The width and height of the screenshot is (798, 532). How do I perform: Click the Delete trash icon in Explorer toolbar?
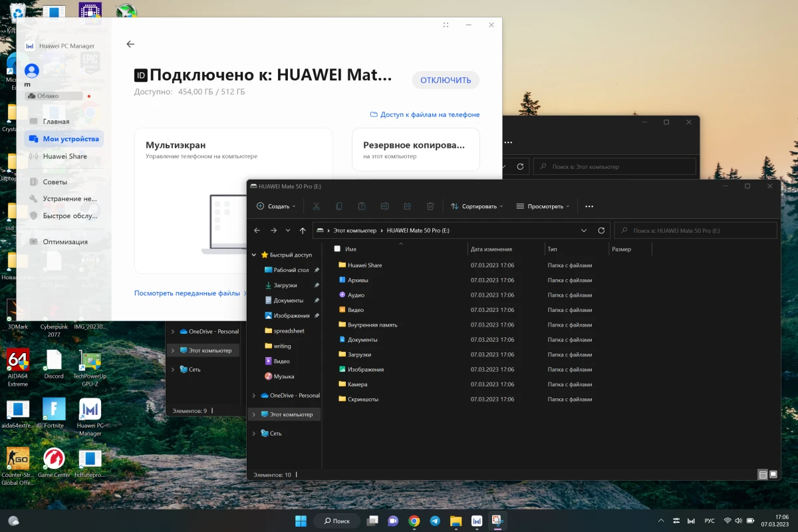430,206
